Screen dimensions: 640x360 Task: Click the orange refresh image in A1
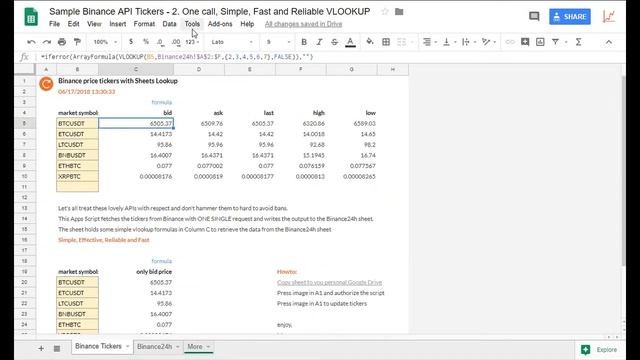pyautogui.click(x=46, y=84)
